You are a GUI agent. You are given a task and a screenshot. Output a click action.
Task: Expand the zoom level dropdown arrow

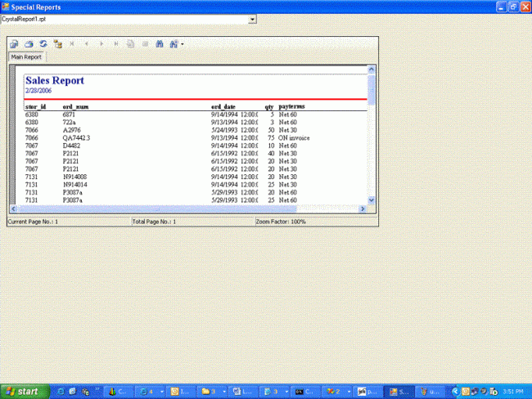(x=183, y=44)
